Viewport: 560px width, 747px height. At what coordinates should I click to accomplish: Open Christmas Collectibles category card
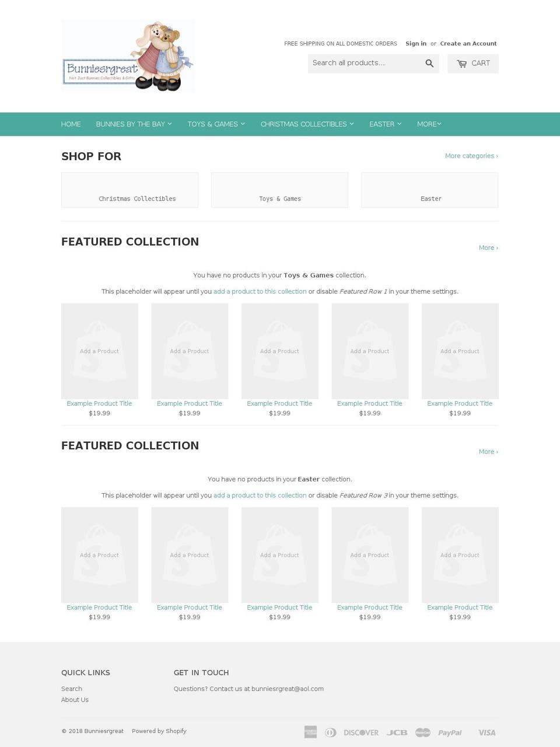point(129,190)
